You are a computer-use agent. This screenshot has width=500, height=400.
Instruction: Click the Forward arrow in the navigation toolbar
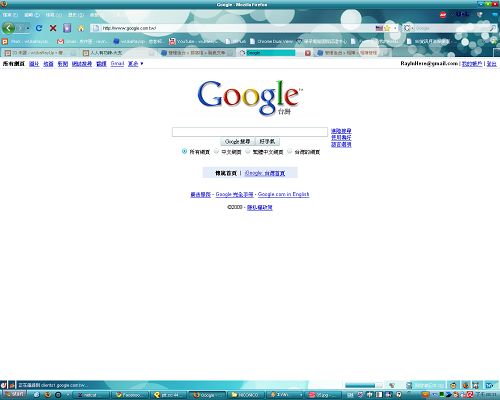(x=19, y=28)
